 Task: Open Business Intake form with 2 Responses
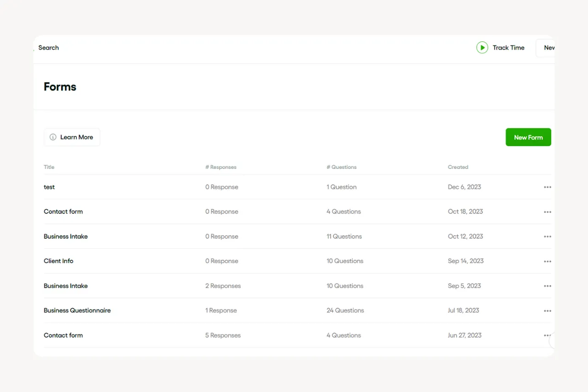(x=66, y=286)
